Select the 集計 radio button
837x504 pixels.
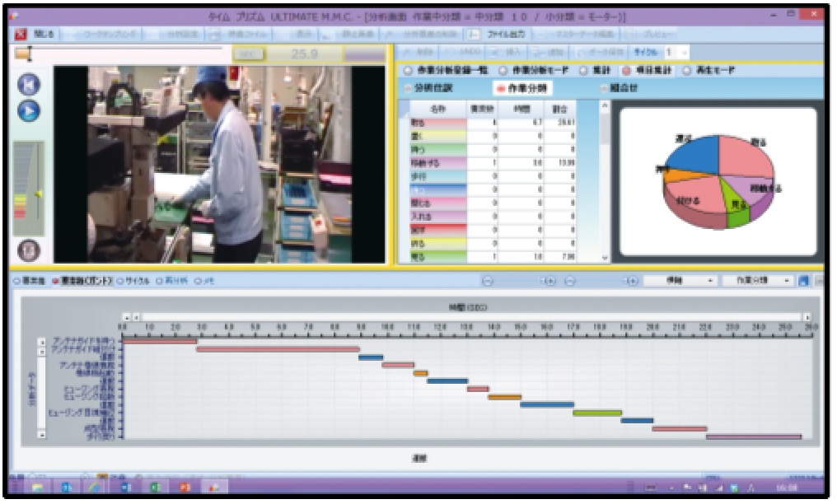584,70
